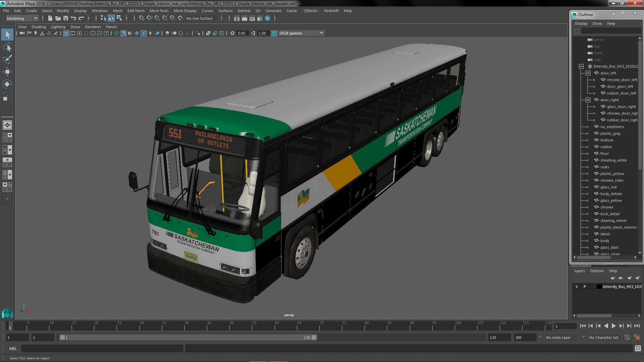
Task: Toggle wireframe shading in viewport
Action: (117, 33)
